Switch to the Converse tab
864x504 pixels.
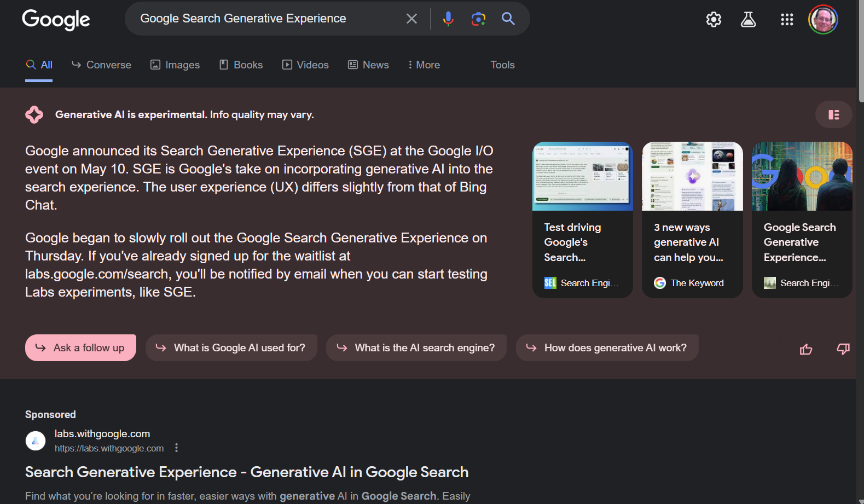click(x=102, y=65)
